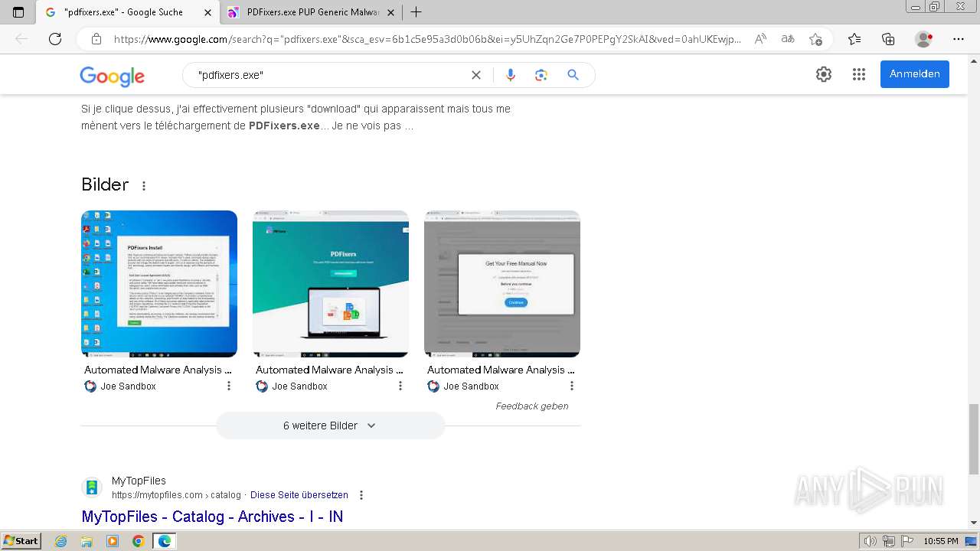Add this page to favorites
Screen dimensions: 980x551
[815, 39]
